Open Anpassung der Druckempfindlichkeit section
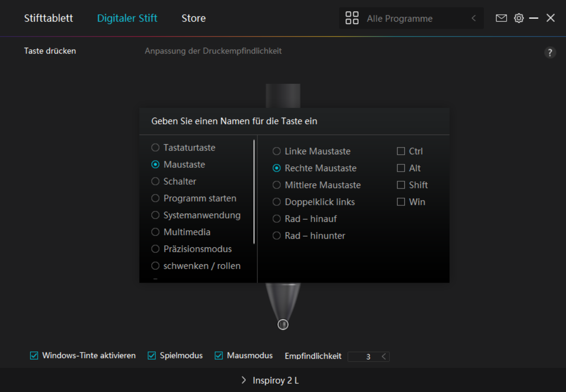 click(x=213, y=51)
